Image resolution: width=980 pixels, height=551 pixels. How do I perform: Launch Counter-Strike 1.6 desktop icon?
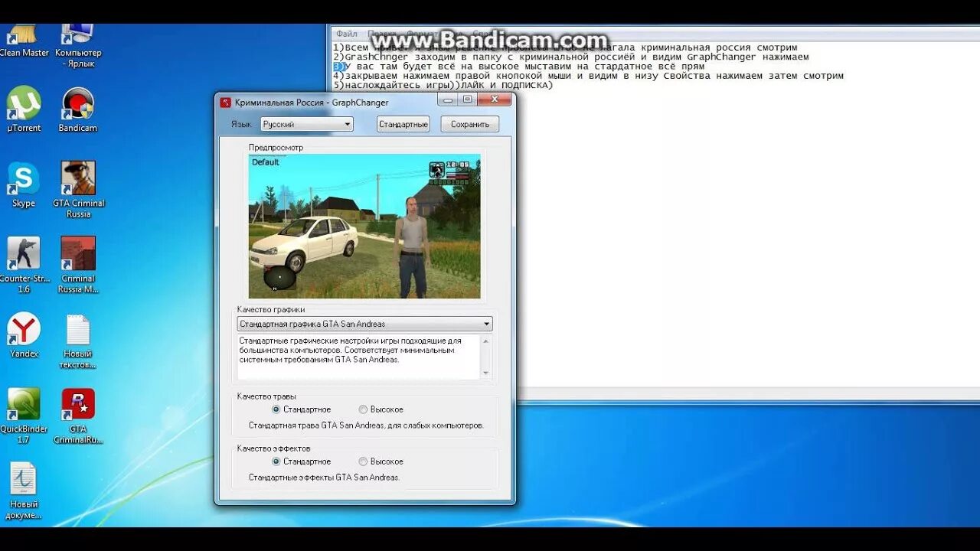(23, 265)
